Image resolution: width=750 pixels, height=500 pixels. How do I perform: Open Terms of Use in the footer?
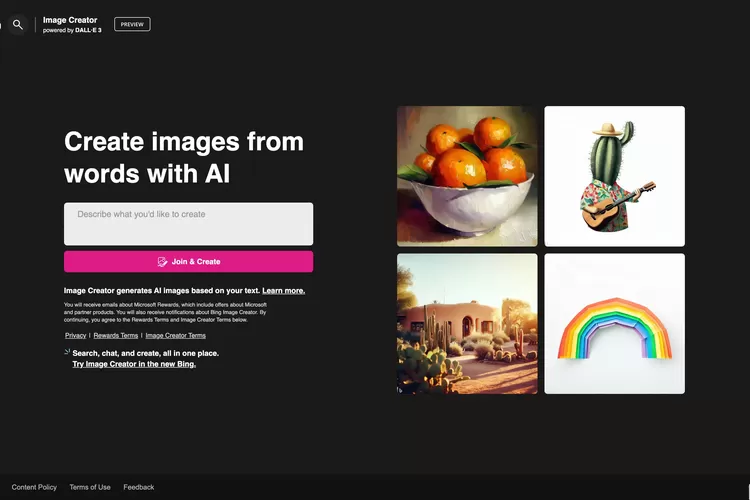click(x=90, y=487)
